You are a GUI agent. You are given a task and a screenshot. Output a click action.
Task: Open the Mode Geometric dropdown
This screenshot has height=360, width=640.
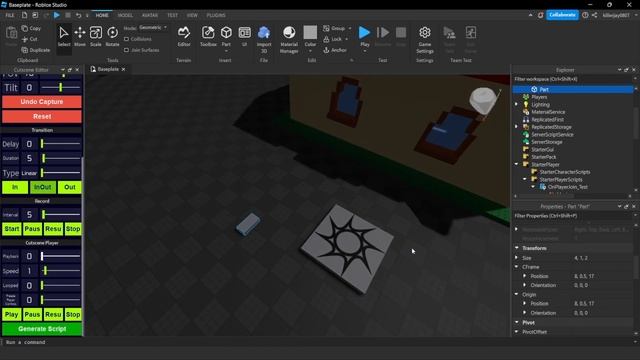153,27
